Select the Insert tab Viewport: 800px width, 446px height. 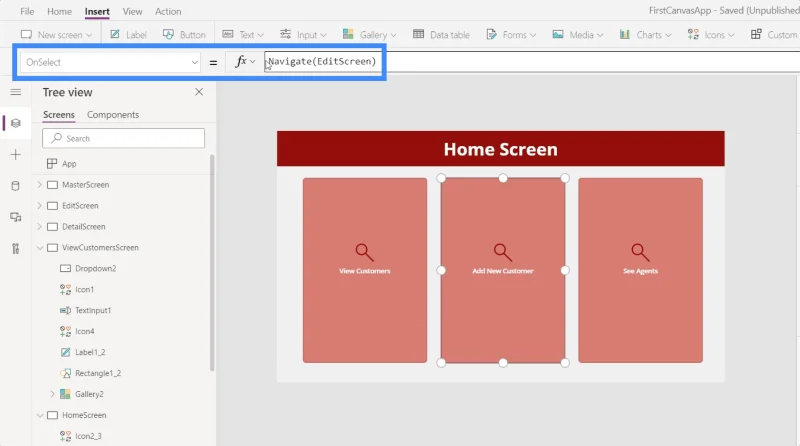97,11
